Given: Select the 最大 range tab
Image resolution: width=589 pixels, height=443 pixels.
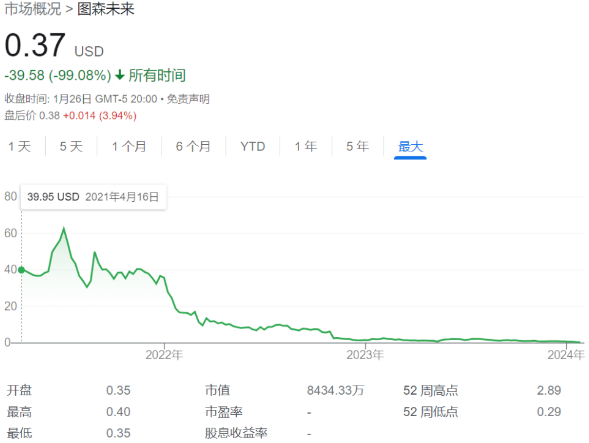Looking at the screenshot, I should (410, 147).
